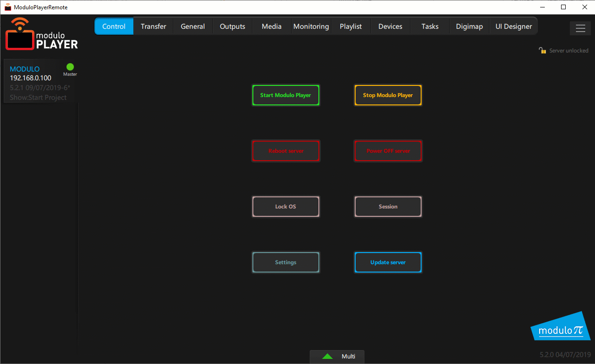The width and height of the screenshot is (595, 364).
Task: Go to the Devices tab
Action: 390,26
